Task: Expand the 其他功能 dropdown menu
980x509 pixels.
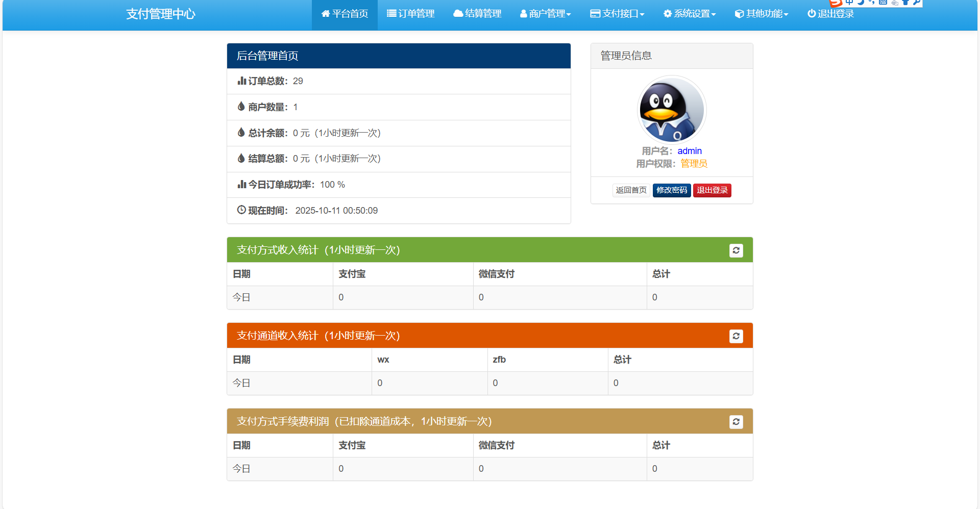Action: pos(762,14)
